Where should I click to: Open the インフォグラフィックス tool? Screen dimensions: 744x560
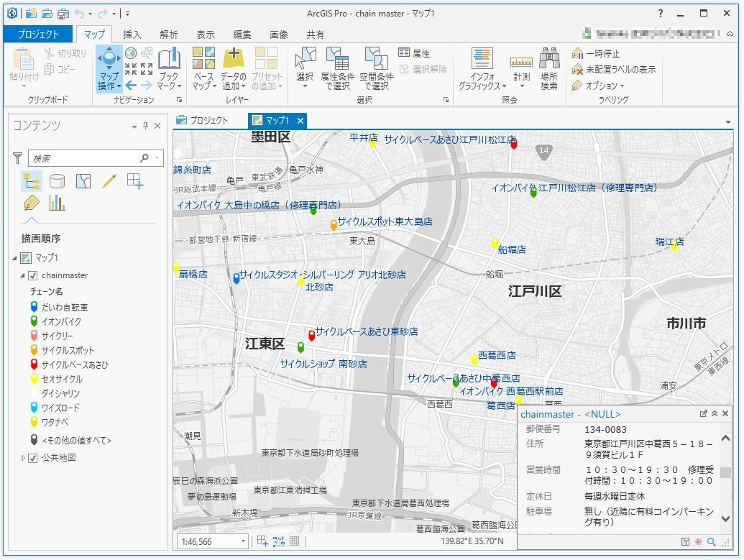click(x=482, y=68)
